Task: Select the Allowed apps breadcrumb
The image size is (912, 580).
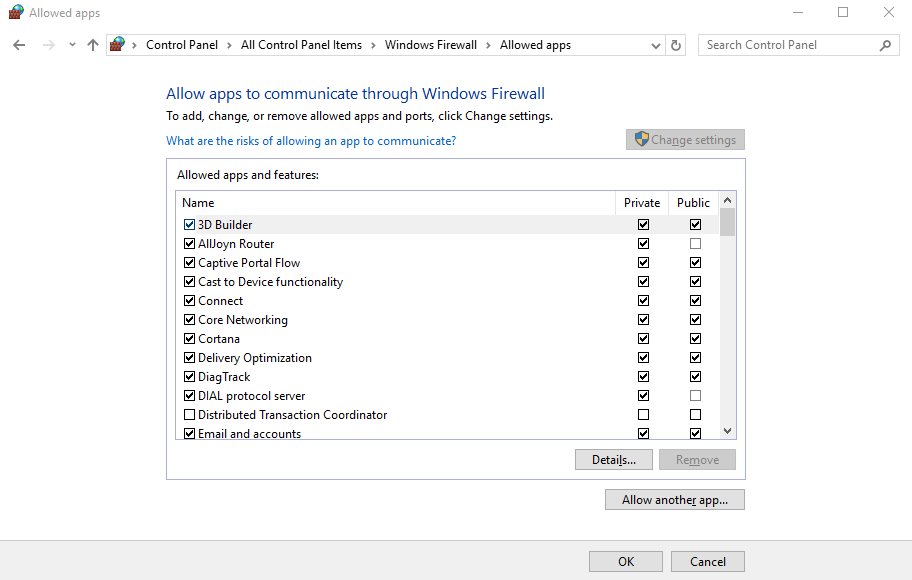Action: point(535,45)
